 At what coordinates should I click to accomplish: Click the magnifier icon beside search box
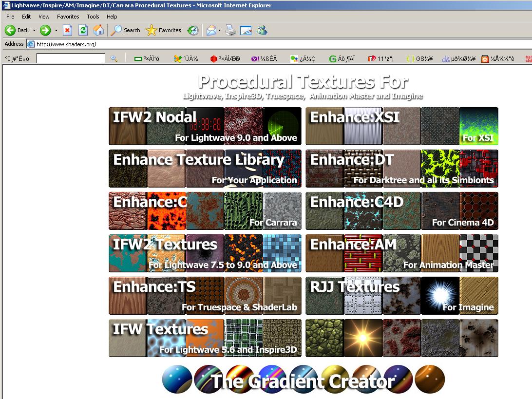[114, 58]
